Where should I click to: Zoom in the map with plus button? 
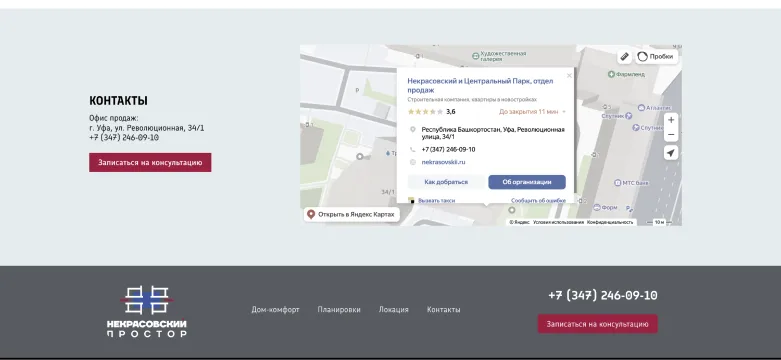(x=671, y=120)
